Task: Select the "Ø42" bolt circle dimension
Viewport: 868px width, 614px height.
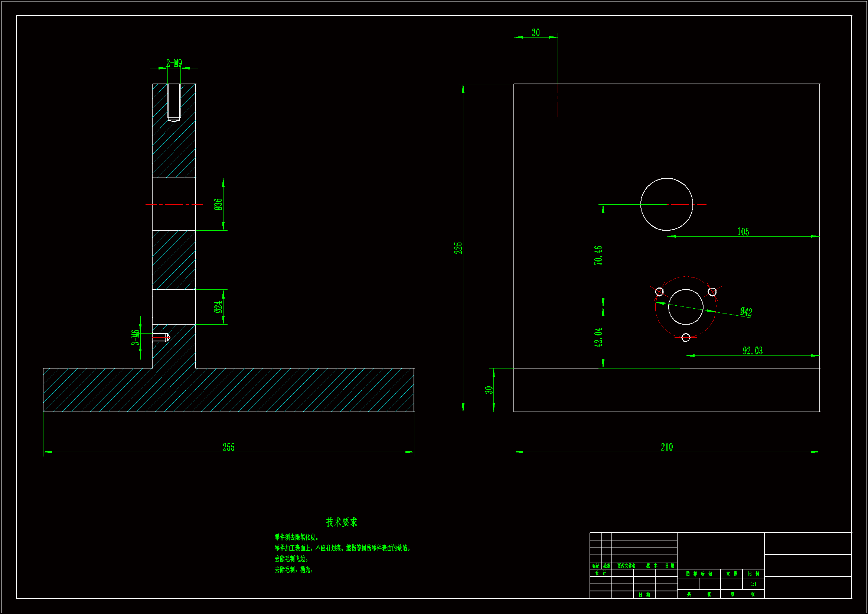Action: pos(746,312)
